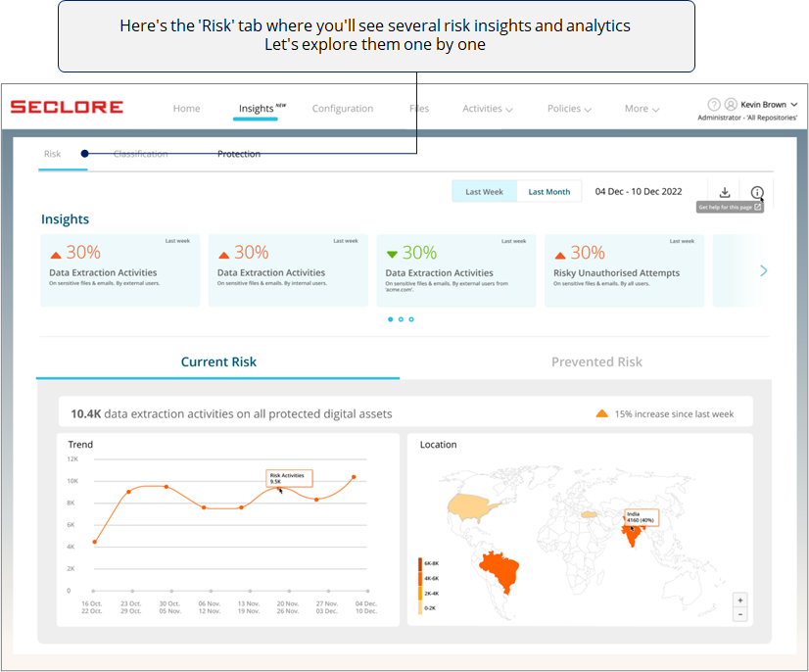
Task: Expand the Kevin Brown account dropdown
Action: pyautogui.click(x=794, y=104)
